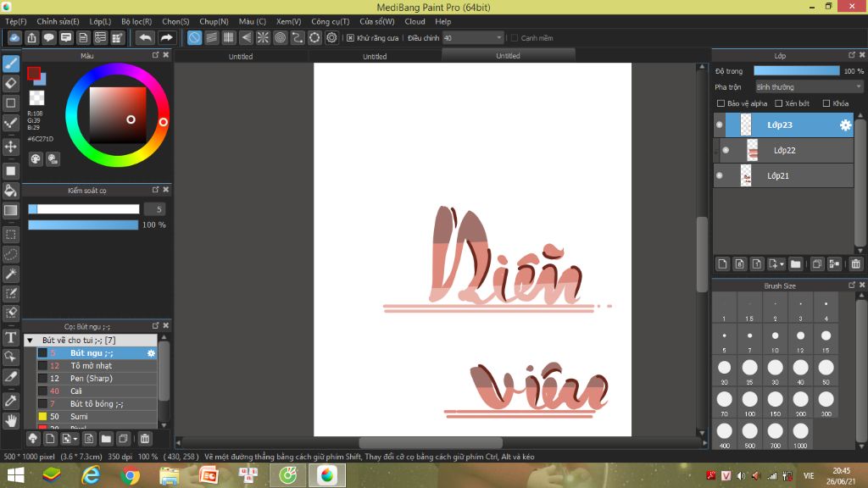
Task: Pick brush size 1000 in Brush Size panel
Action: 800,435
